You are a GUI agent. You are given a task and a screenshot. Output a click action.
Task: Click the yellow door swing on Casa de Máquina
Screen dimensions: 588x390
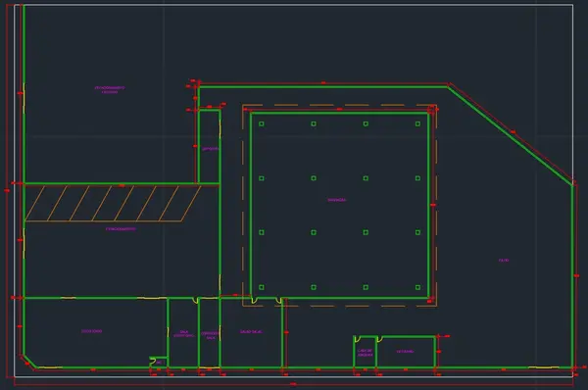[358, 339]
